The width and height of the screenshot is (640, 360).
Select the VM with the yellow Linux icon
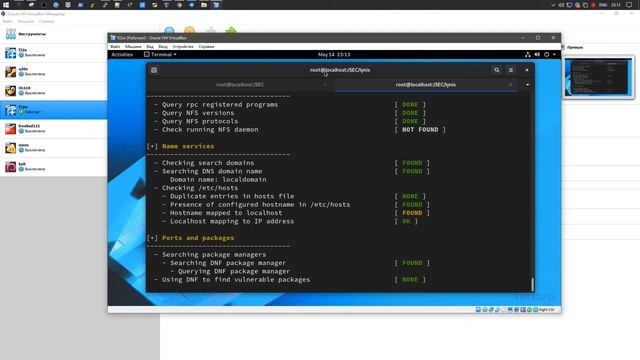pyautogui.click(x=53, y=148)
